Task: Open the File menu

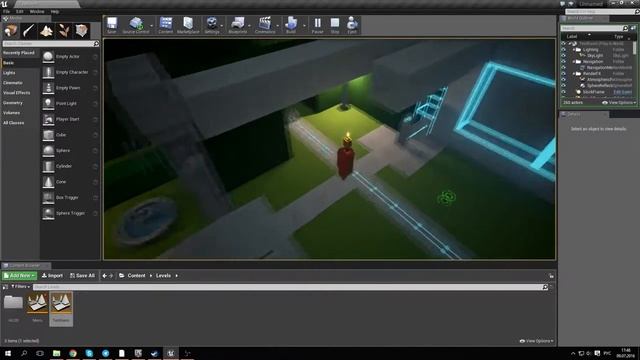Action: (6, 12)
